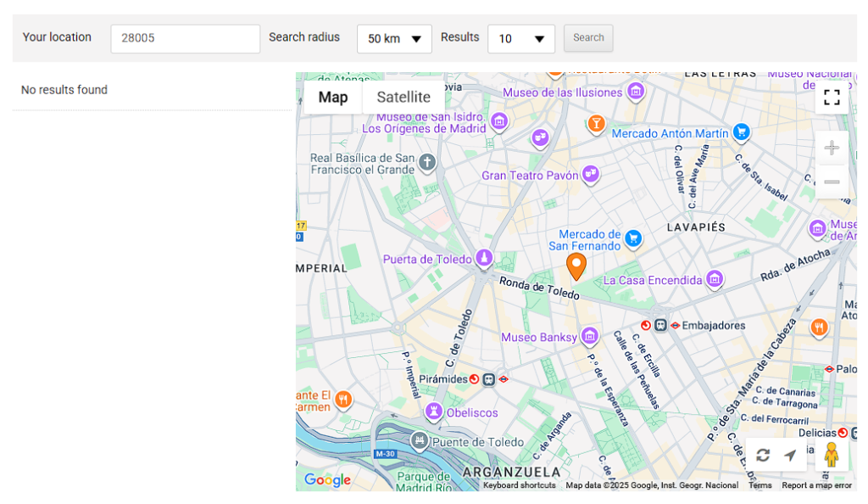The height and width of the screenshot is (504, 868).
Task: Click Report a map error link
Action: coord(816,485)
